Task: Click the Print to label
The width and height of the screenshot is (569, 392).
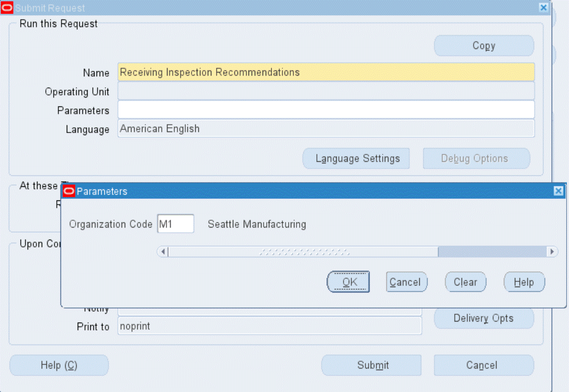Action: tap(93, 327)
